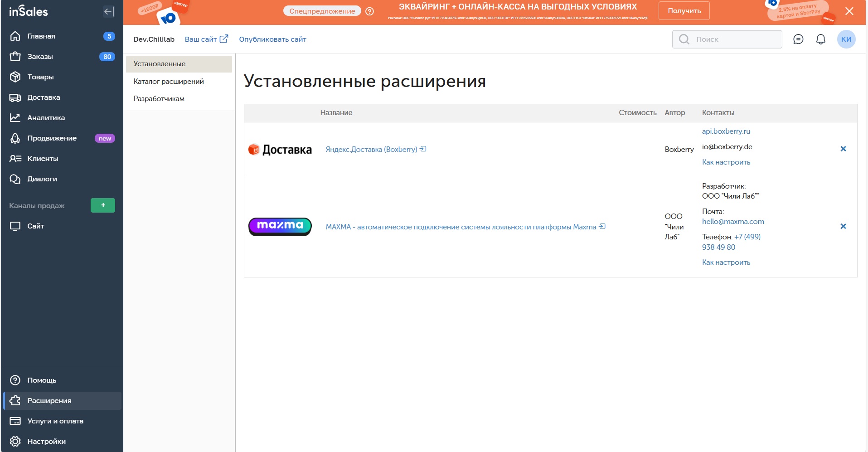The height and width of the screenshot is (452, 868).
Task: Click Опубликовать сайт link
Action: point(272,39)
